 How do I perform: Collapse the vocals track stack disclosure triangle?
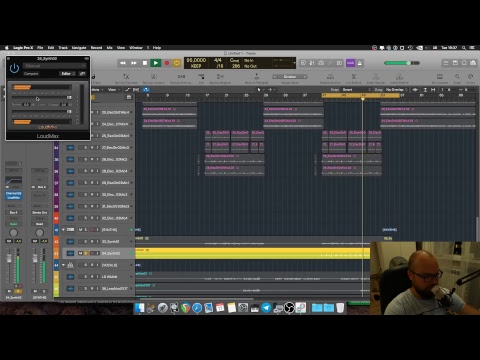(x=63, y=265)
